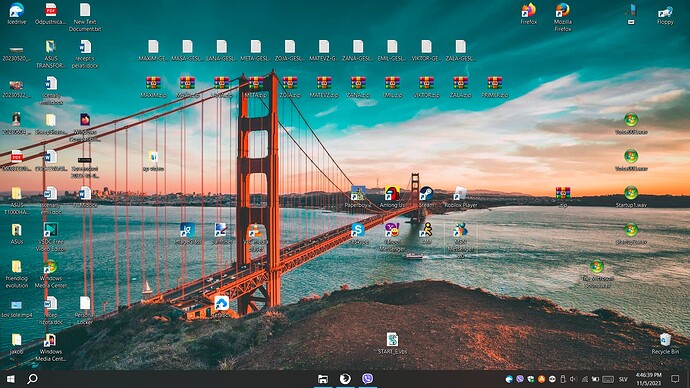
Task: Open the touch keyboard tray icon
Action: tap(608, 379)
